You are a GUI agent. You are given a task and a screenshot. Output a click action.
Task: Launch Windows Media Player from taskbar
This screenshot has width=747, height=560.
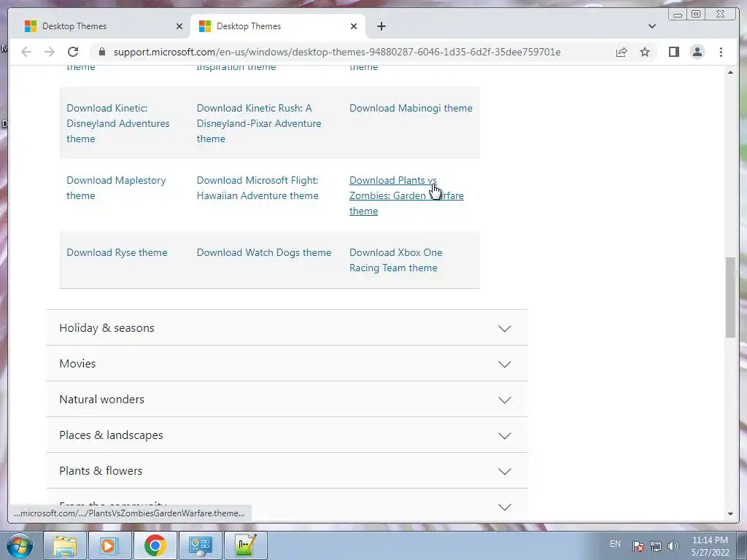tap(110, 545)
